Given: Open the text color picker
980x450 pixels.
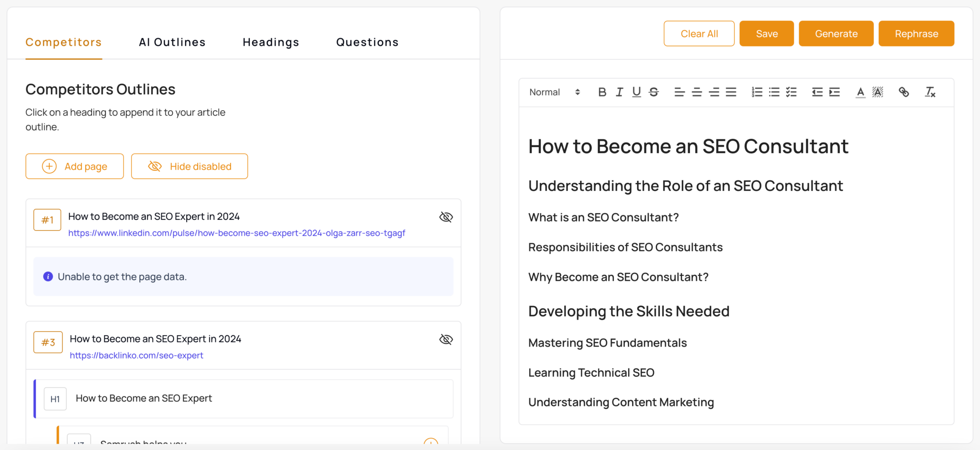Looking at the screenshot, I should pyautogui.click(x=860, y=92).
